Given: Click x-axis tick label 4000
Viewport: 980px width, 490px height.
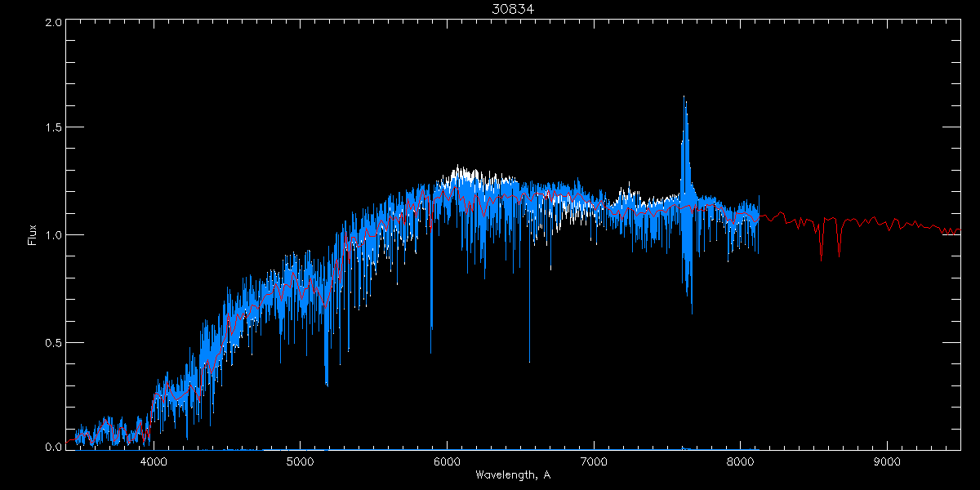Looking at the screenshot, I should pyautogui.click(x=154, y=461).
